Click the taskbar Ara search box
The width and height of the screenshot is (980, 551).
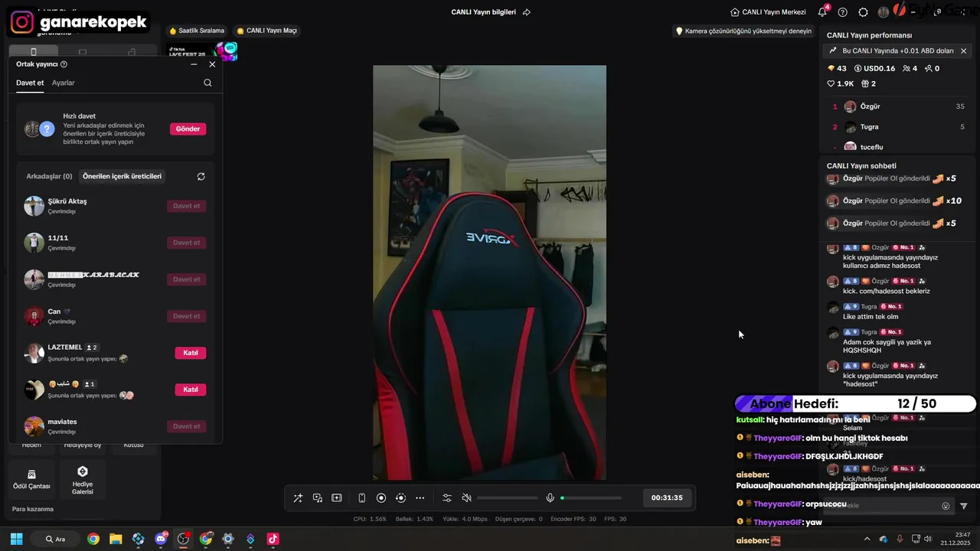(x=55, y=539)
